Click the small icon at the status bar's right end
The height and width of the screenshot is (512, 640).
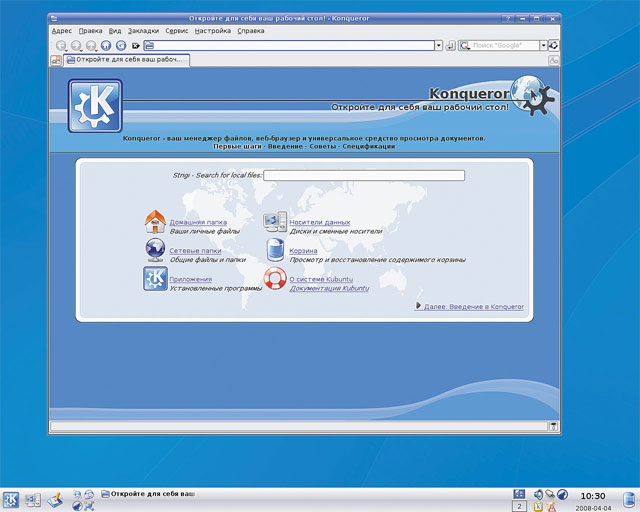(553, 426)
